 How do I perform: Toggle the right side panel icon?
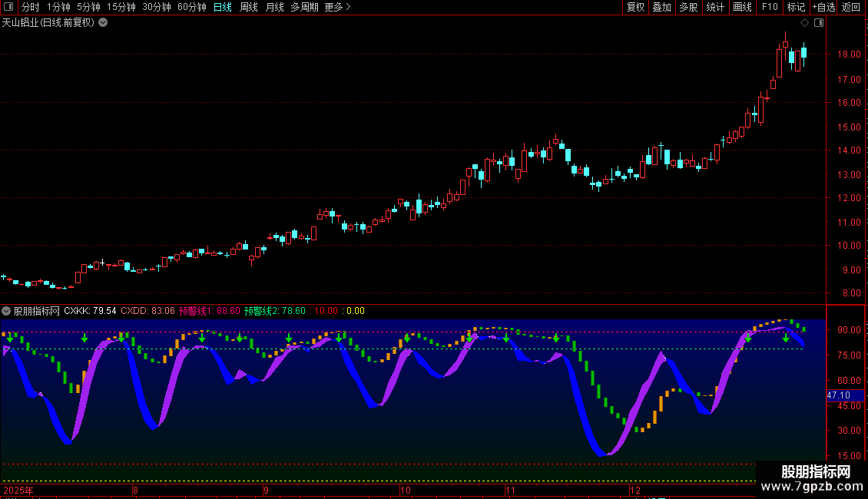819,23
